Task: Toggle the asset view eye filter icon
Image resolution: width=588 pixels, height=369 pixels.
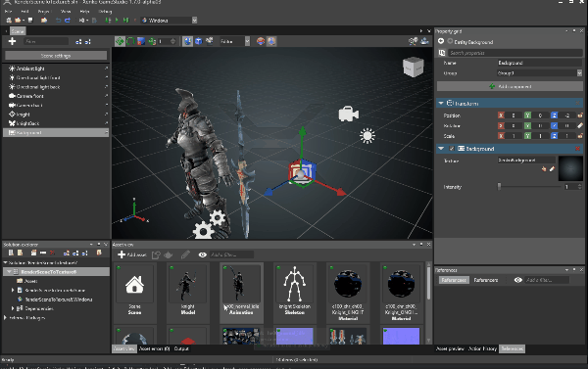Action: pyautogui.click(x=203, y=254)
